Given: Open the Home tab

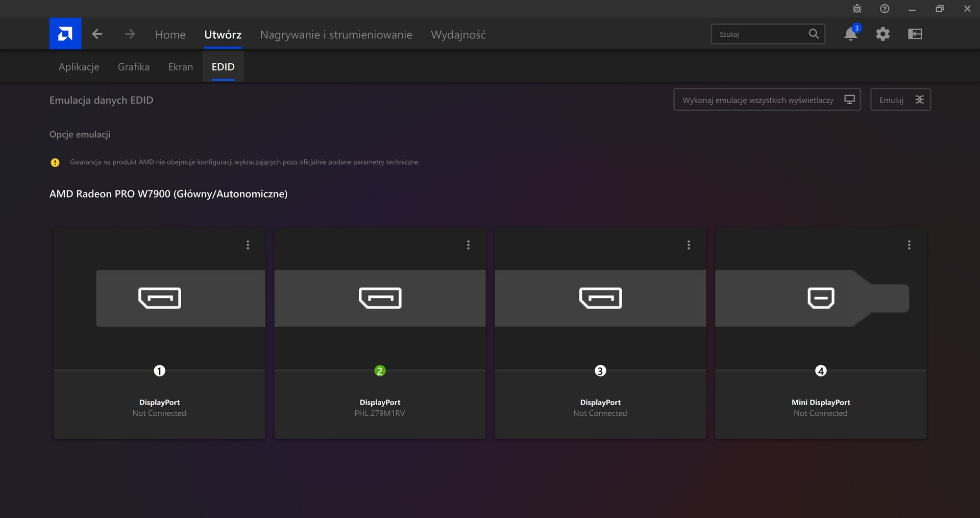Looking at the screenshot, I should click(x=170, y=35).
